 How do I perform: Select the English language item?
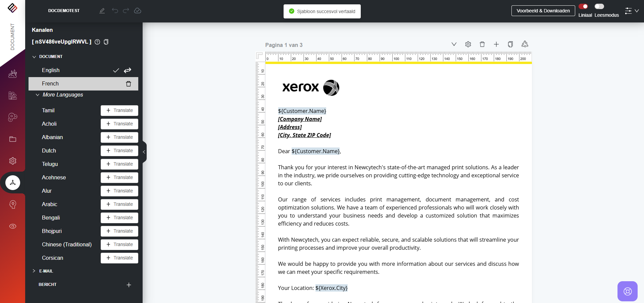(51, 70)
